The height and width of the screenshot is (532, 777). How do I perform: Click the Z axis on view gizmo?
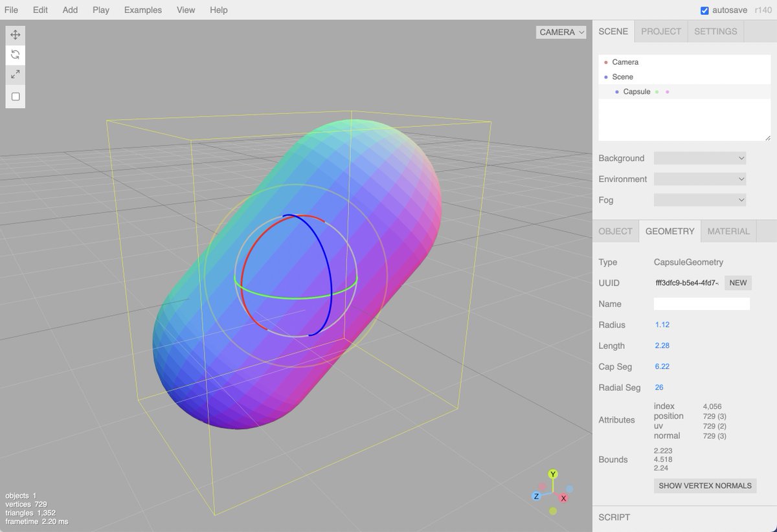pyautogui.click(x=536, y=496)
